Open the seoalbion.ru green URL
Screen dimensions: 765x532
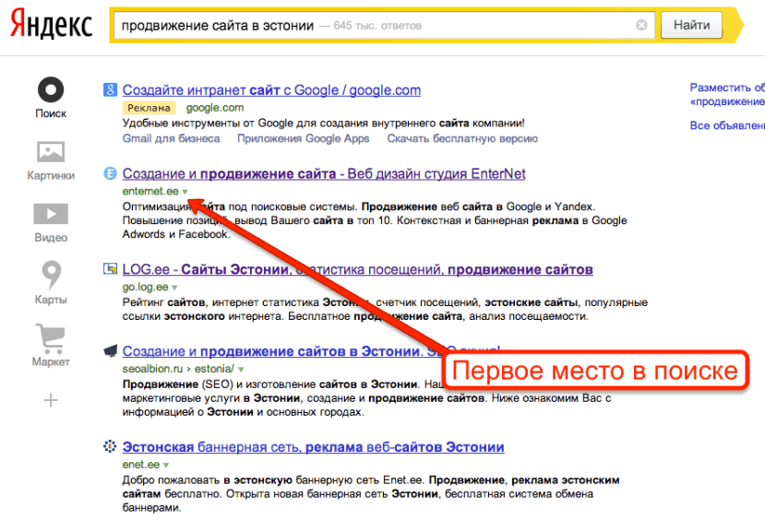pyautogui.click(x=152, y=369)
